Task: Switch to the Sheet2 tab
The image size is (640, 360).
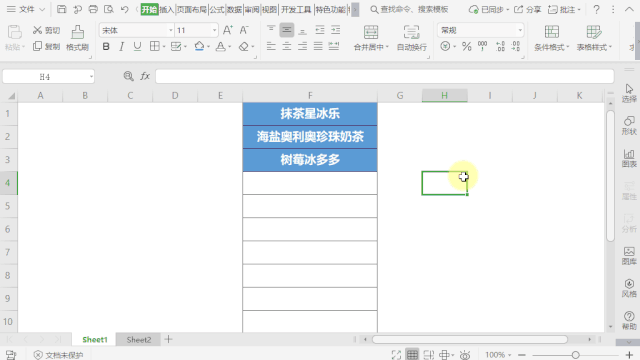Action: (x=139, y=340)
